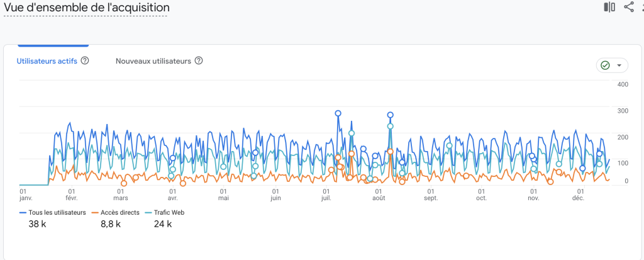Switch to the Nouveaux utilisateurs tab
Screen dimensions: 644x260
click(153, 61)
